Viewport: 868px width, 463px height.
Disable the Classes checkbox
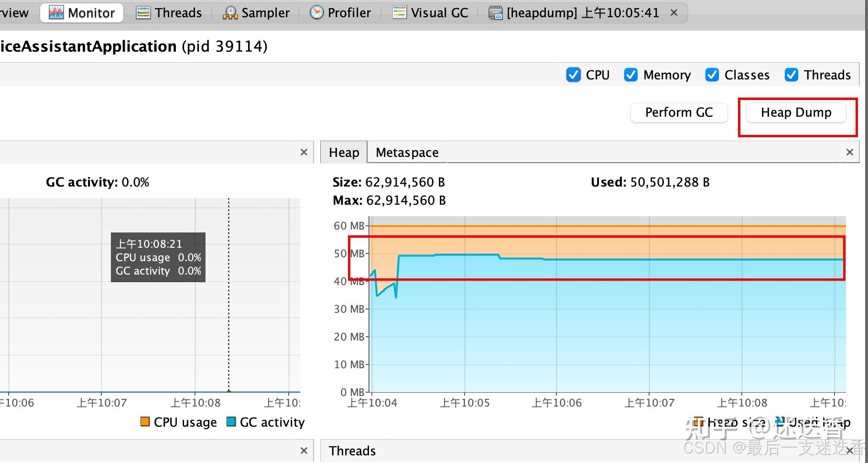[712, 75]
